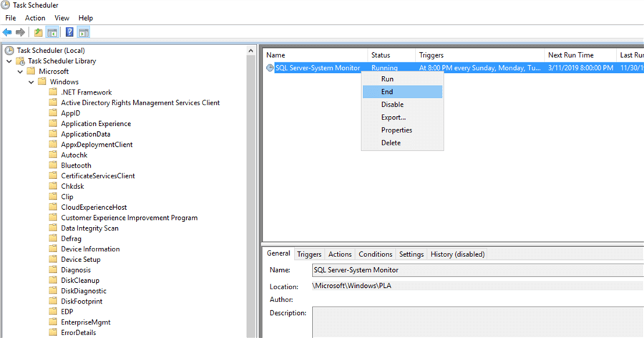Open the Help menu

coord(86,18)
